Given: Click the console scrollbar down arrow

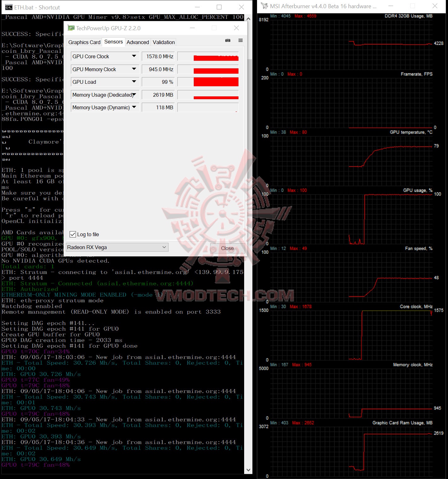Looking at the screenshot, I should pyautogui.click(x=248, y=470).
